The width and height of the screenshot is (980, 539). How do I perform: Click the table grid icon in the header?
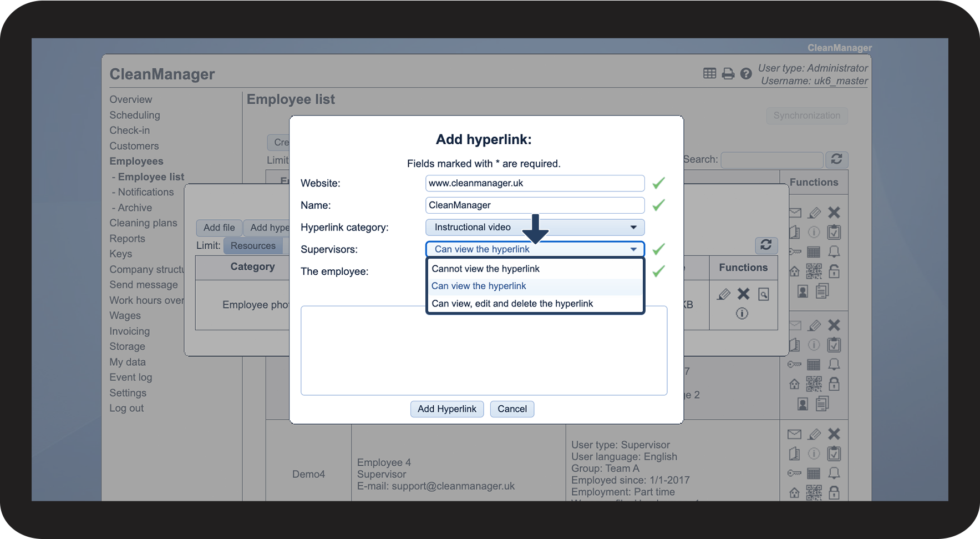point(709,73)
